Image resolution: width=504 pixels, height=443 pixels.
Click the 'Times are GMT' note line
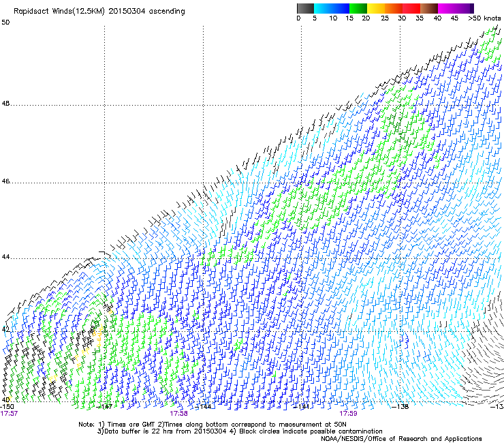pos(212,425)
